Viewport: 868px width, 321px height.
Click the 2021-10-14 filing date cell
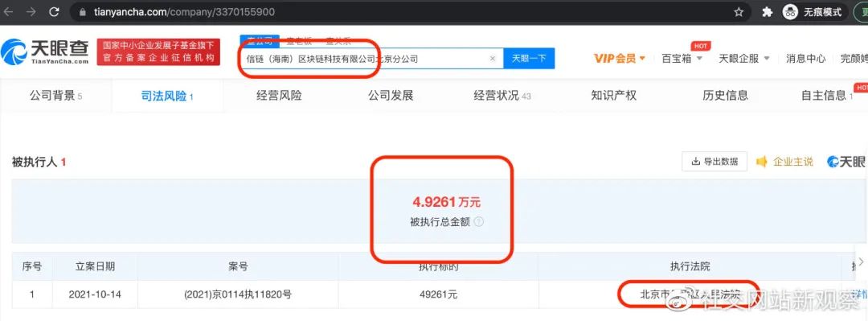pyautogui.click(x=95, y=294)
